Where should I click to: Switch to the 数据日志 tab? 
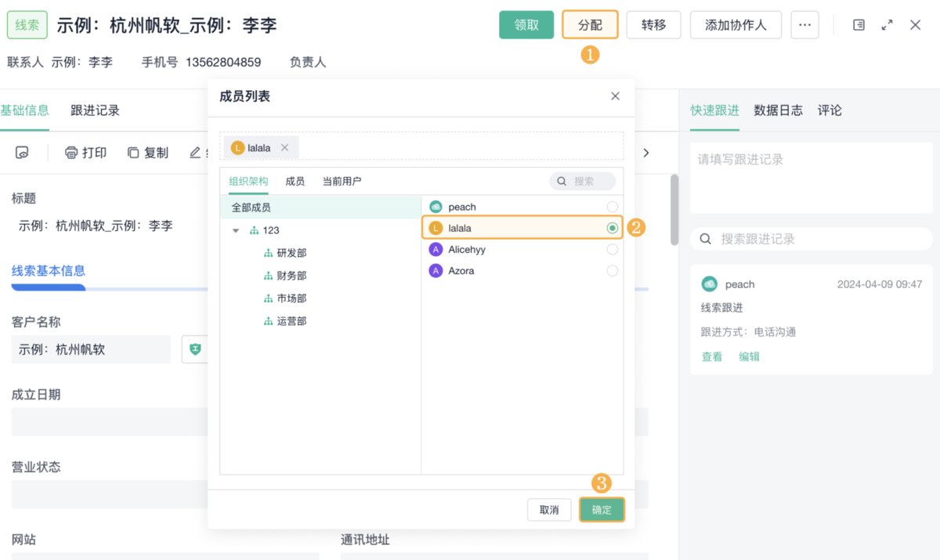(778, 110)
